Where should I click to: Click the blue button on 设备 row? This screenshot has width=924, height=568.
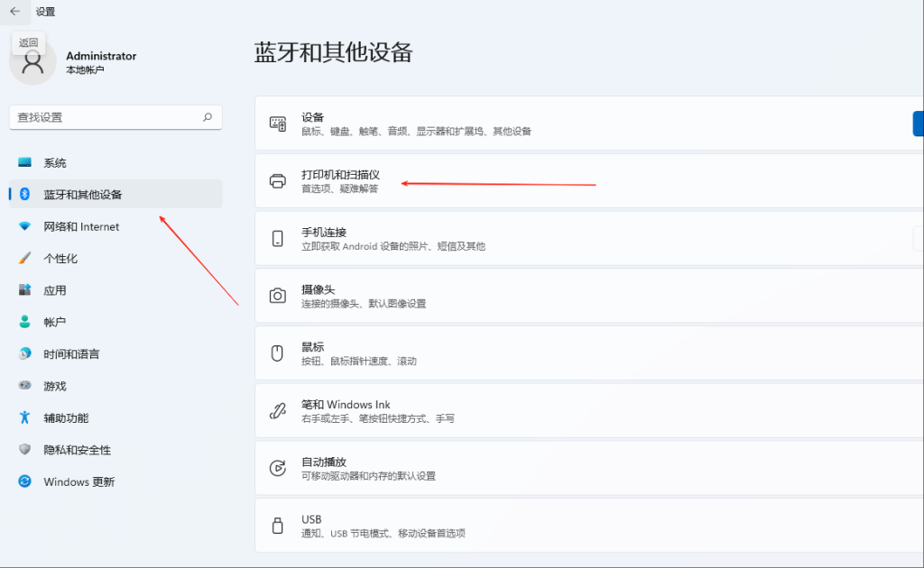click(x=918, y=124)
